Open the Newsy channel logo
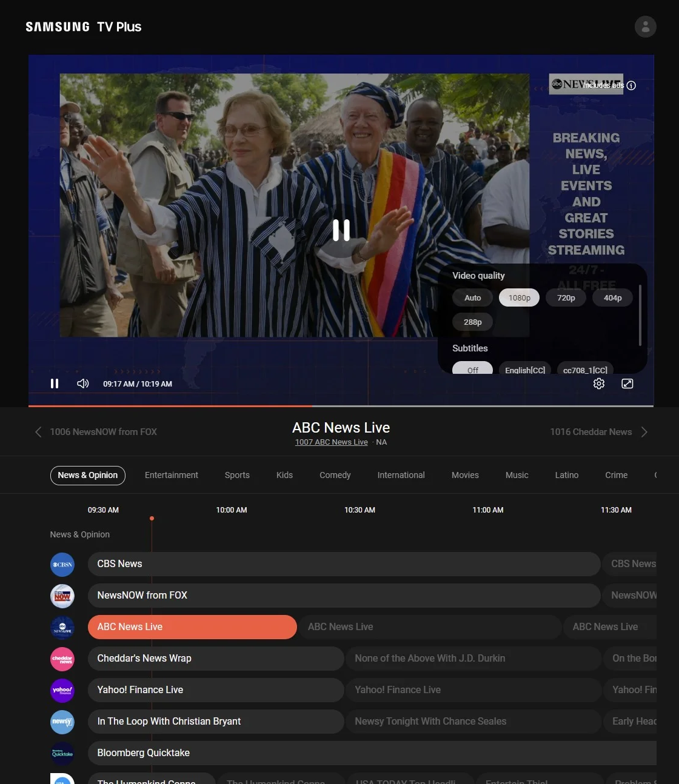The height and width of the screenshot is (784, 679). [x=62, y=722]
